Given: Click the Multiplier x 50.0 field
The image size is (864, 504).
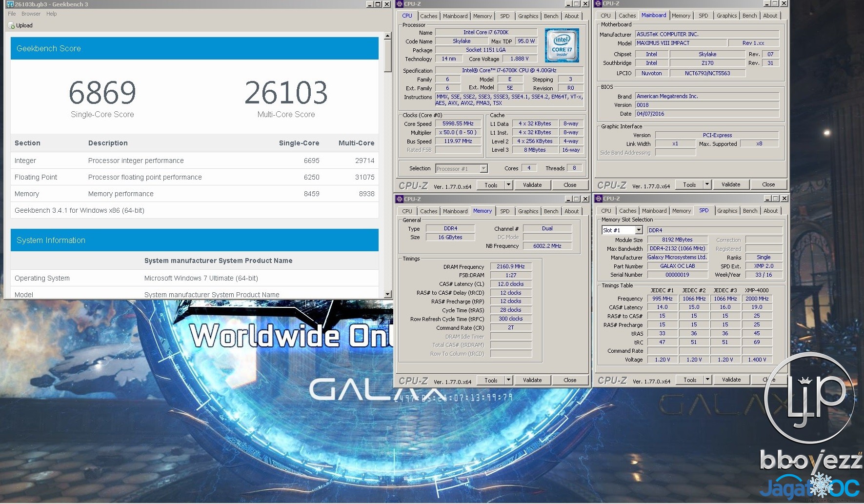Looking at the screenshot, I should (458, 133).
